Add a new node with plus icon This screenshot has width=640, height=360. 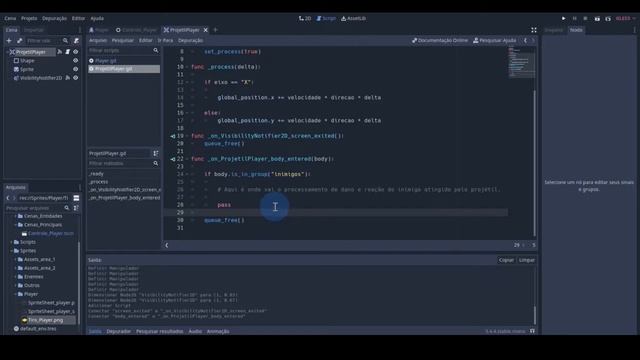pos(9,40)
